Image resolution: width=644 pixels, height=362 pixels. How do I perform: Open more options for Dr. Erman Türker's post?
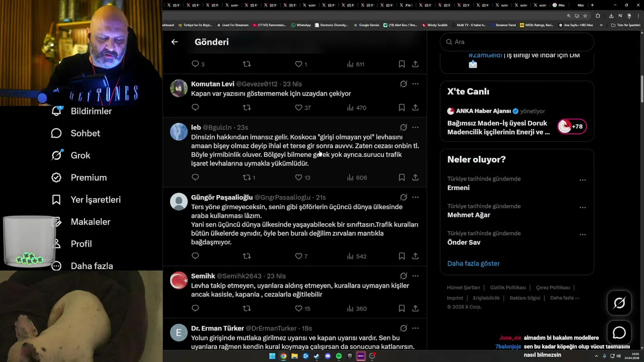415,328
